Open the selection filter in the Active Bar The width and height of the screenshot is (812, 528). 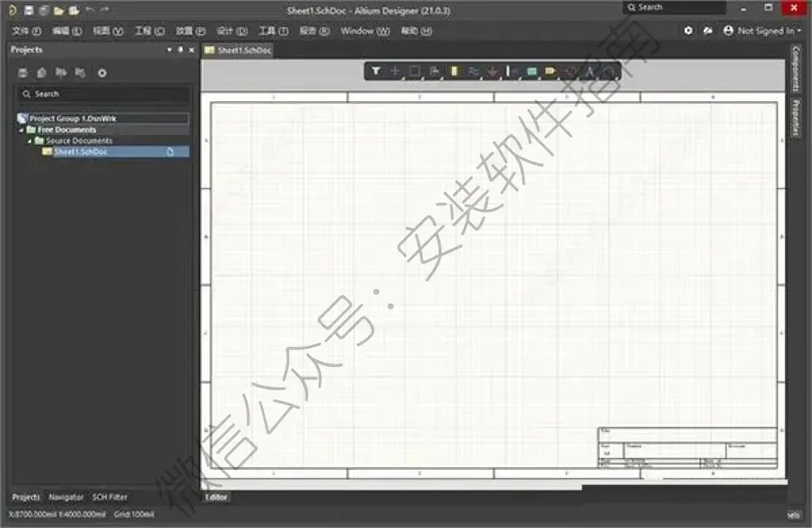[376, 71]
